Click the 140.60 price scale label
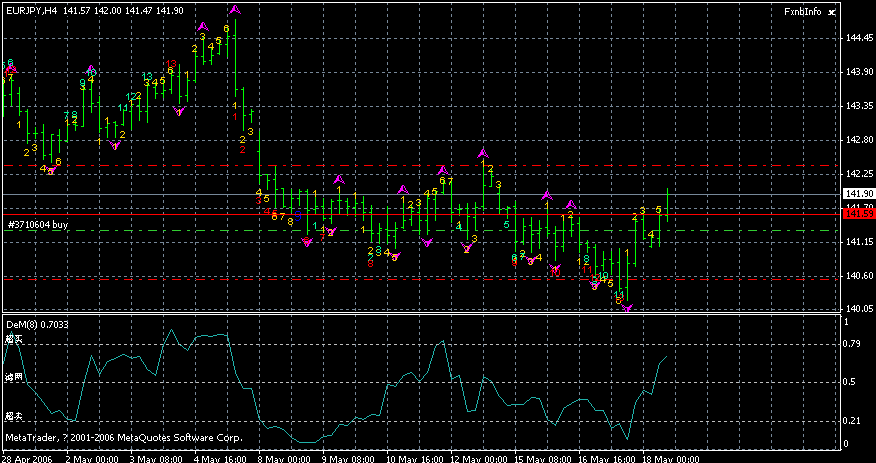The width and height of the screenshot is (876, 463). click(859, 275)
